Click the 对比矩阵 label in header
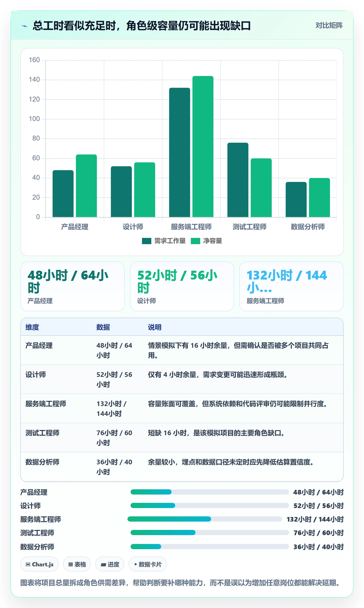364x608 pixels. tap(329, 25)
